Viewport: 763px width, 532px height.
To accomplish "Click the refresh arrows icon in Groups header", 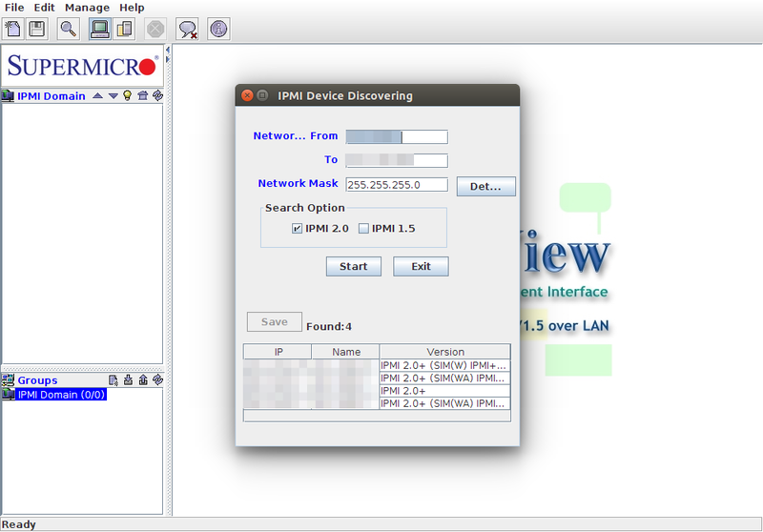I will click(x=157, y=379).
